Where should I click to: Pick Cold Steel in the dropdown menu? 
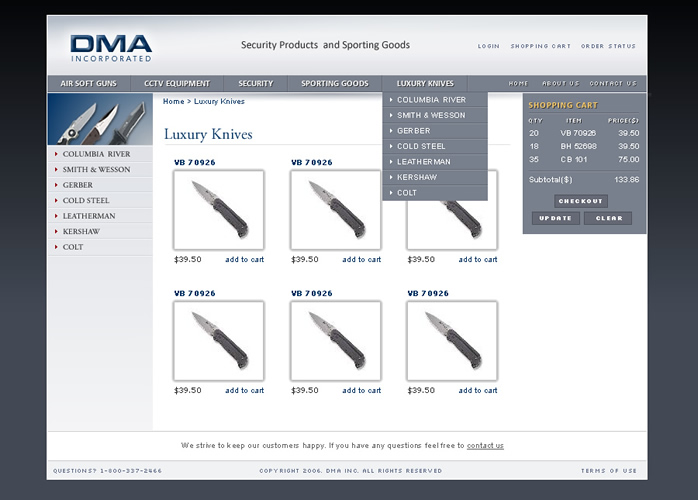click(x=421, y=146)
